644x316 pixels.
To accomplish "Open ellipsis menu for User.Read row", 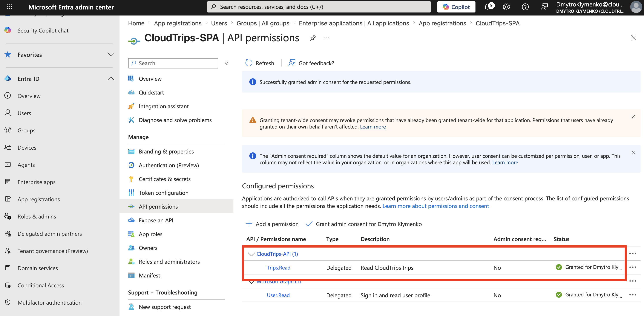I will coord(633,295).
